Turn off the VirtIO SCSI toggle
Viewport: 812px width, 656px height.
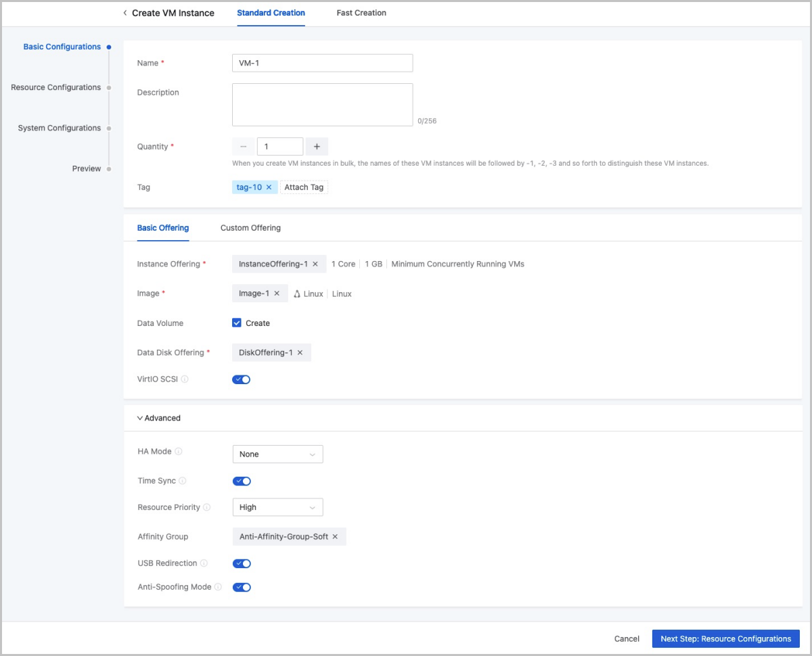pyautogui.click(x=242, y=379)
